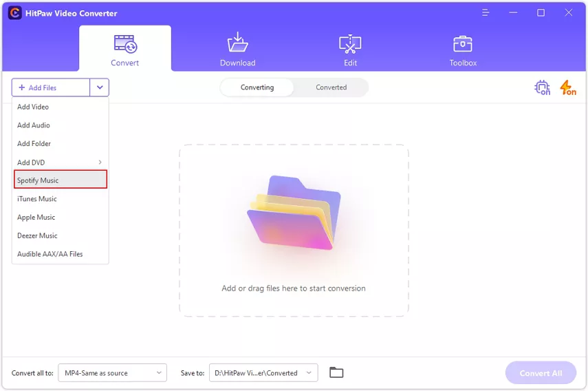Select Spotify Music option
Screen dimensions: 588x391
tap(61, 180)
